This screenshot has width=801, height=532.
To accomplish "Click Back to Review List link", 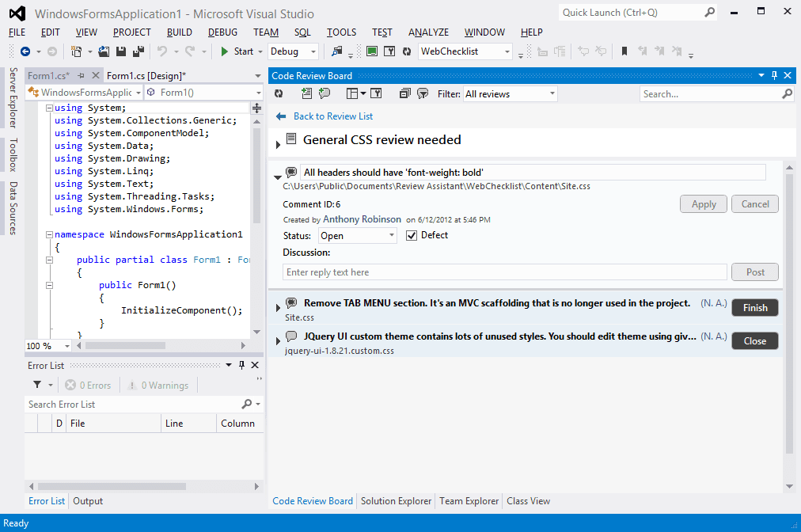I will (333, 116).
